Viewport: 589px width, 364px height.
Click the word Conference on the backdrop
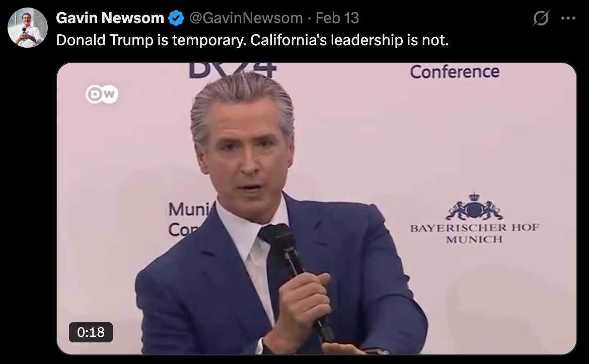coord(455,72)
